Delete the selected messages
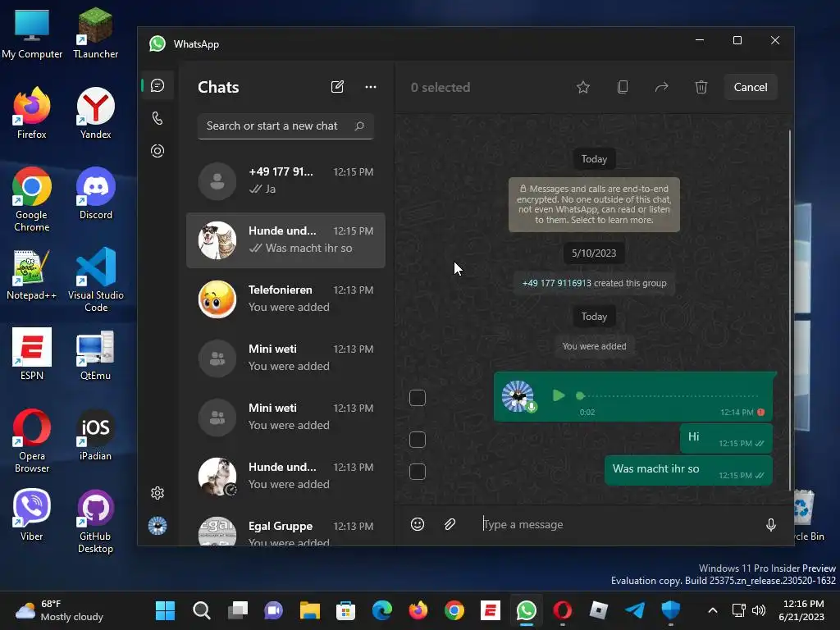 tap(701, 87)
